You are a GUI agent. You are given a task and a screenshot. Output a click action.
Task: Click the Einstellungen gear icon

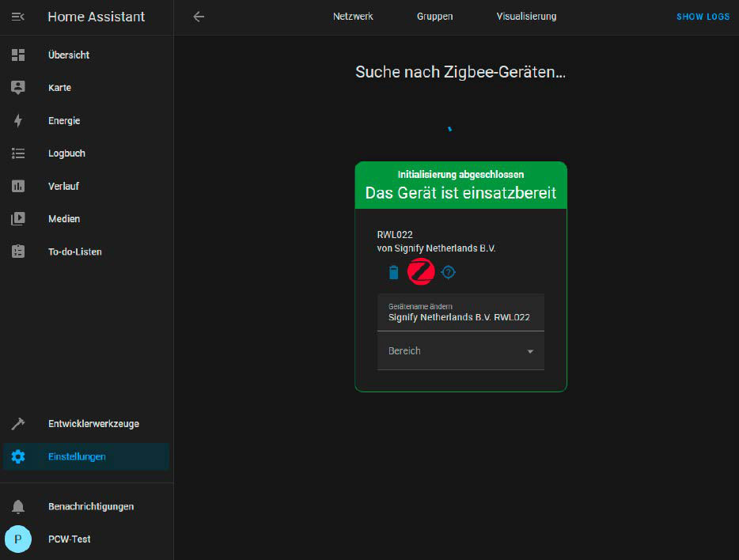17,456
